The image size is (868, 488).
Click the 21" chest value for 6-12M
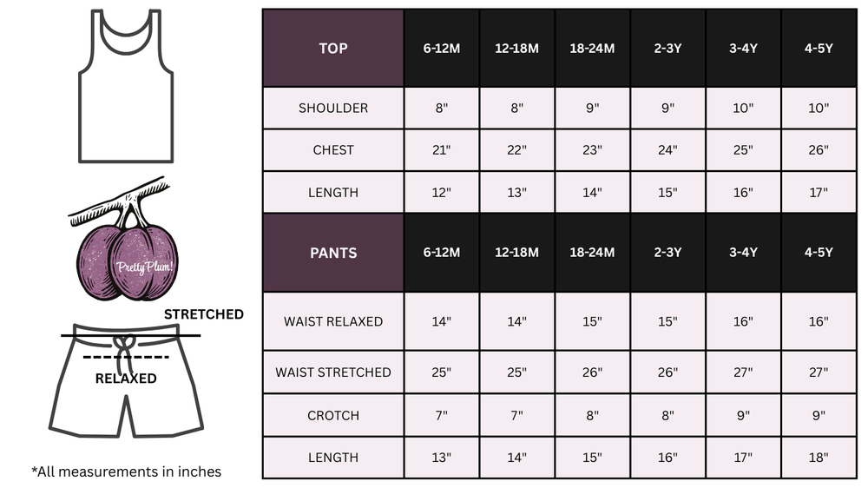click(442, 150)
